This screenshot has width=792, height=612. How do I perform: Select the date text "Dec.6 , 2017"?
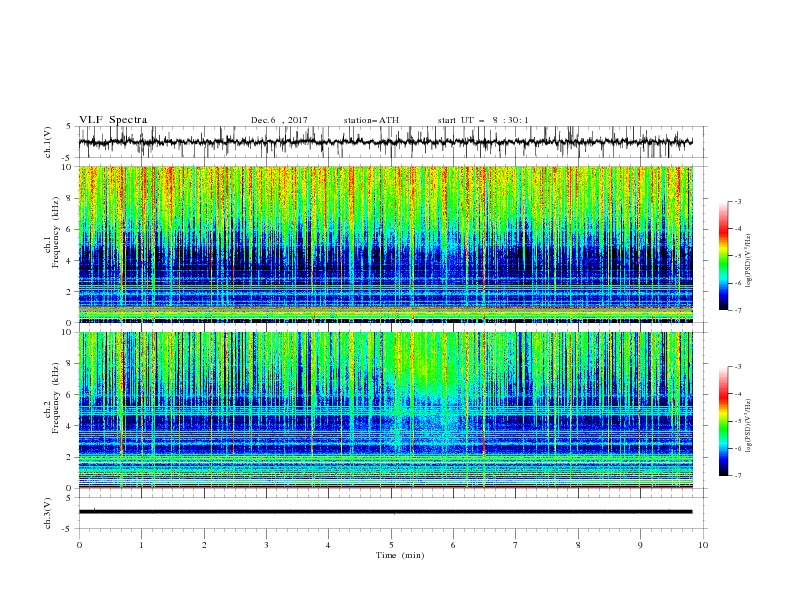click(x=279, y=120)
